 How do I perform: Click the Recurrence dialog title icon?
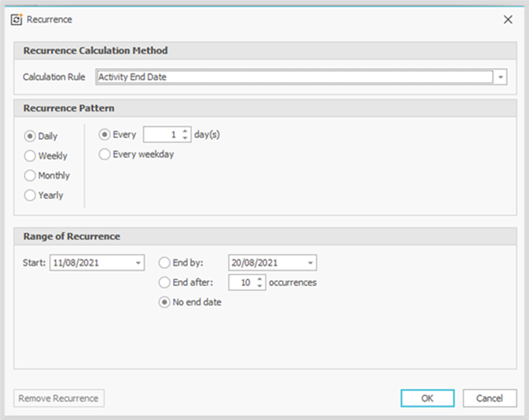point(16,20)
